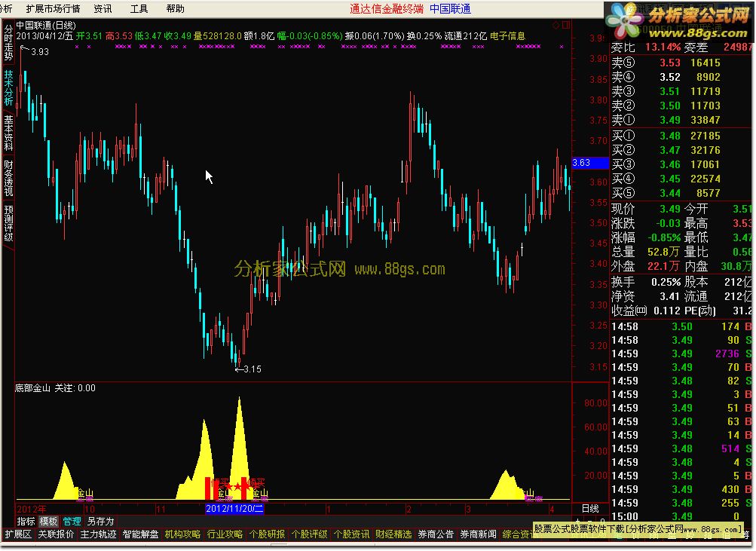
Task: Click the 指标 tab under the chart
Action: click(26, 521)
